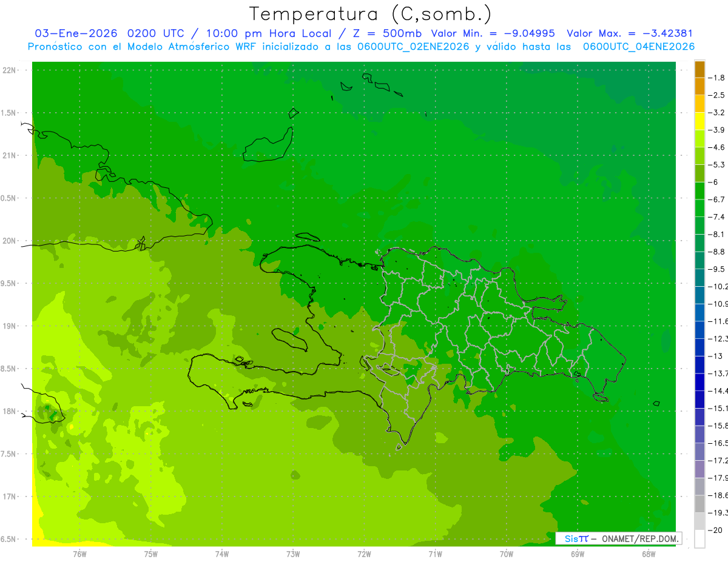Click the '70W' longitude label

click(507, 554)
